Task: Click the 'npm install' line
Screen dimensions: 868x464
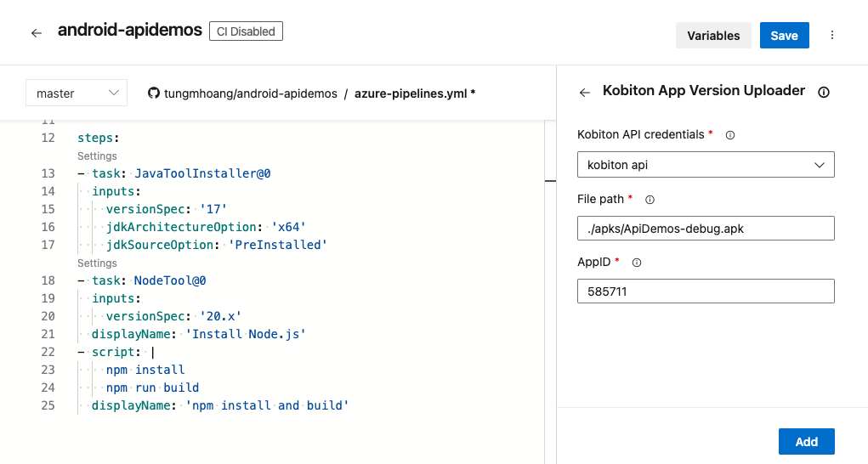Action: [145, 370]
